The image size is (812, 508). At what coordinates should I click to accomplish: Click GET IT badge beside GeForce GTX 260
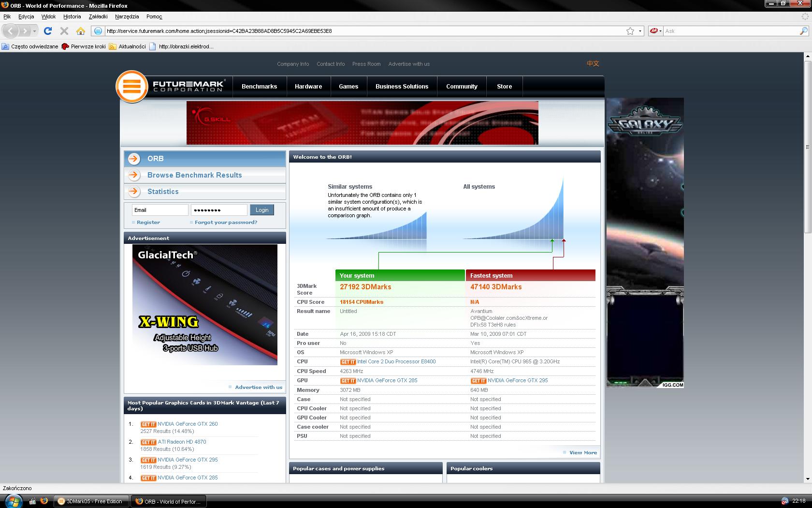148,424
